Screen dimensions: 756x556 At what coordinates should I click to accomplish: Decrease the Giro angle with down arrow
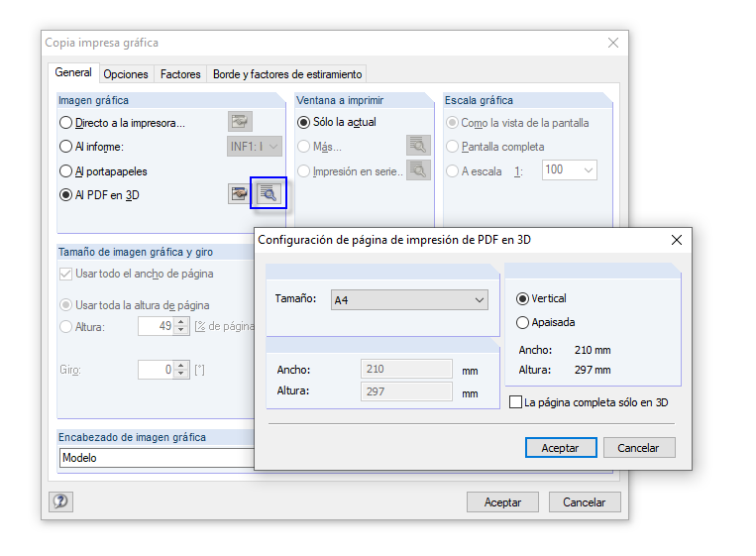(x=180, y=374)
